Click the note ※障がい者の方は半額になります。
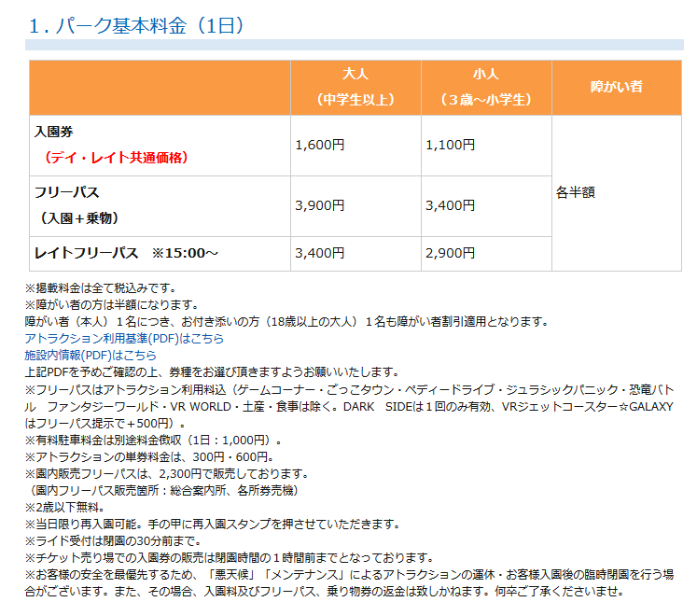The height and width of the screenshot is (616, 697). coord(113,305)
